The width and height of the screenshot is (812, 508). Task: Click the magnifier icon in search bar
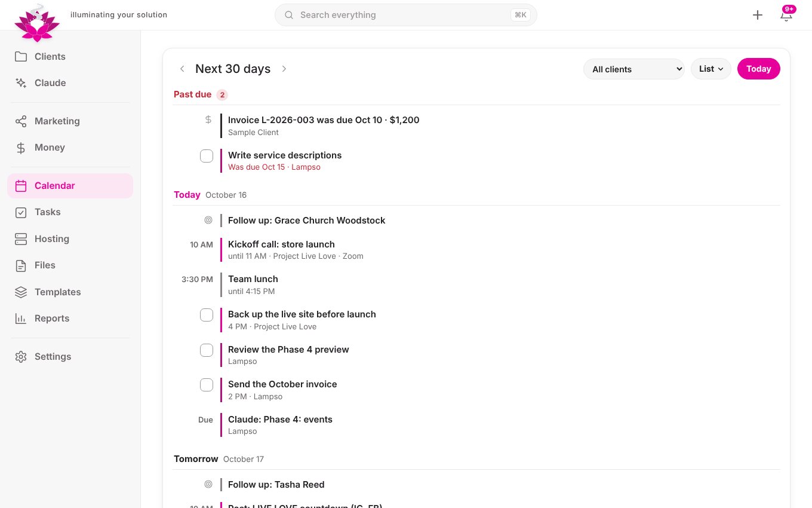coord(289,15)
